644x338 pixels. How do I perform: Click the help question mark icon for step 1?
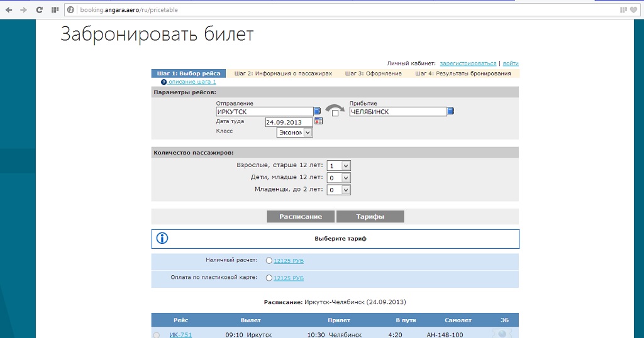click(164, 82)
